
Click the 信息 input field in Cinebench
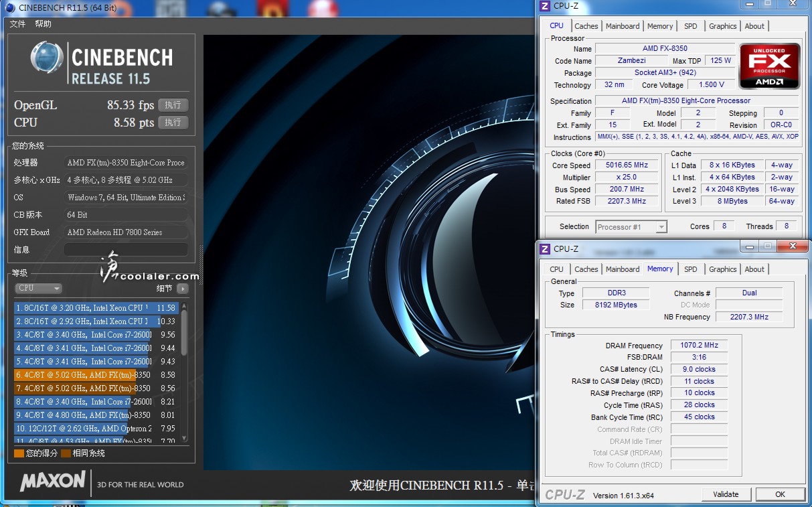coord(126,250)
